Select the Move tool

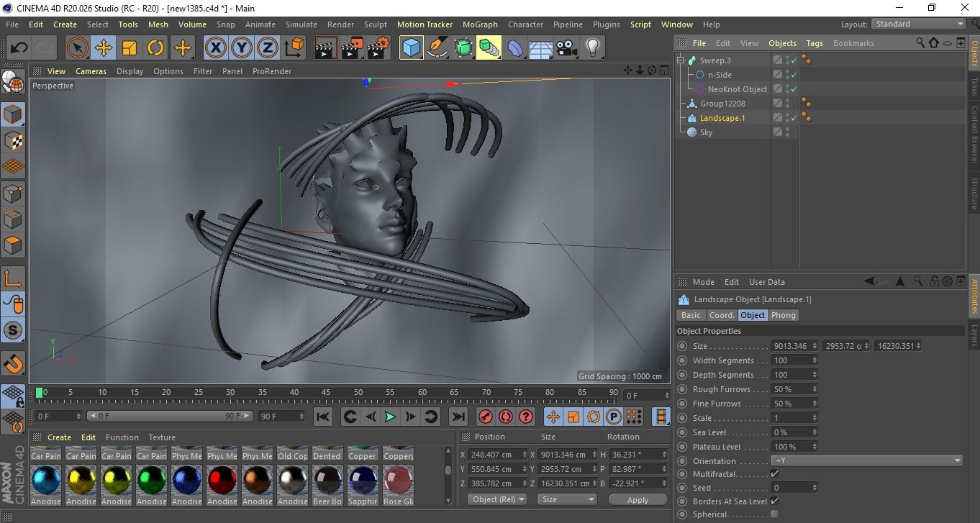pos(104,48)
